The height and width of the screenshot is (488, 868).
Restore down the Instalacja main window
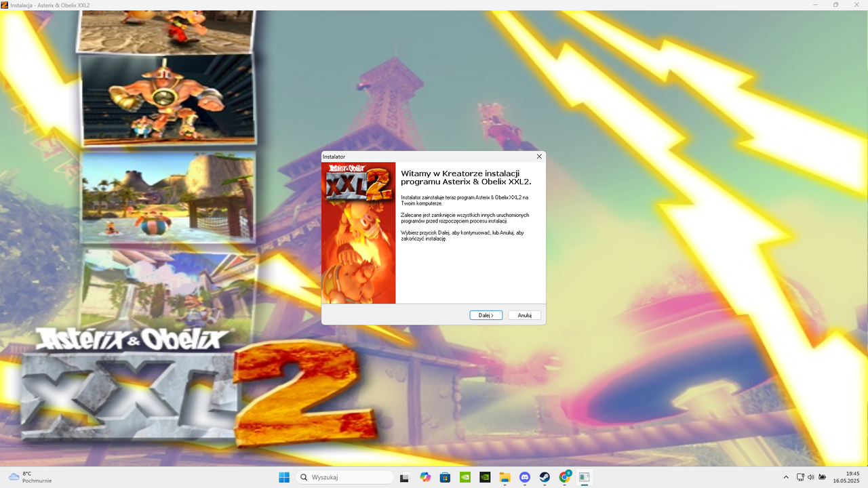(835, 5)
